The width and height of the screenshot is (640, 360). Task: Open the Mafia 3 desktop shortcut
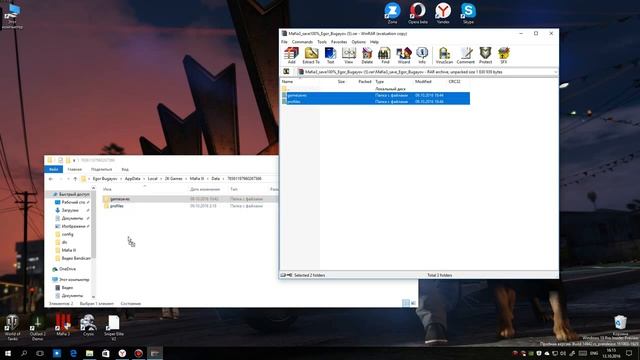(x=63, y=325)
